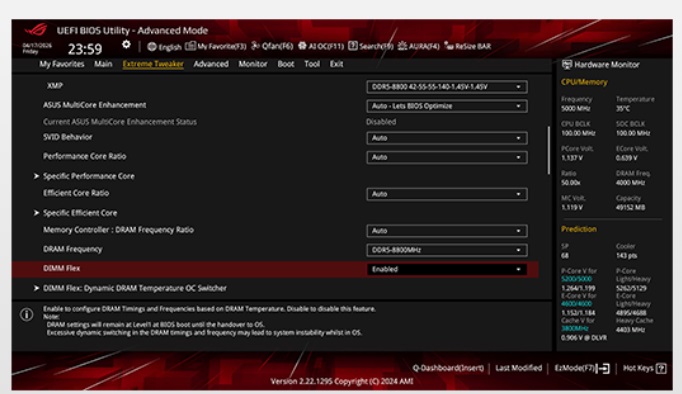Select the DIMM Flex row label

[61, 268]
